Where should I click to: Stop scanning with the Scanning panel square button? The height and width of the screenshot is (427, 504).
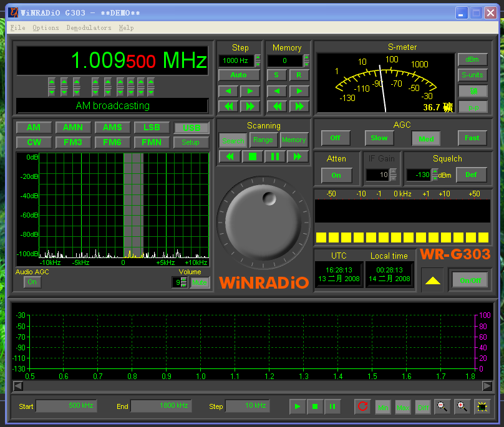point(253,157)
